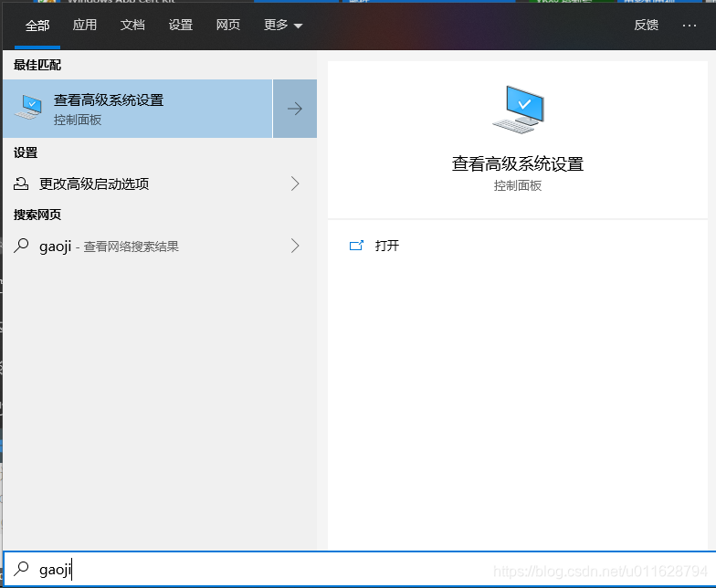
Task: Switch to the 网页 tab
Action: [x=228, y=26]
